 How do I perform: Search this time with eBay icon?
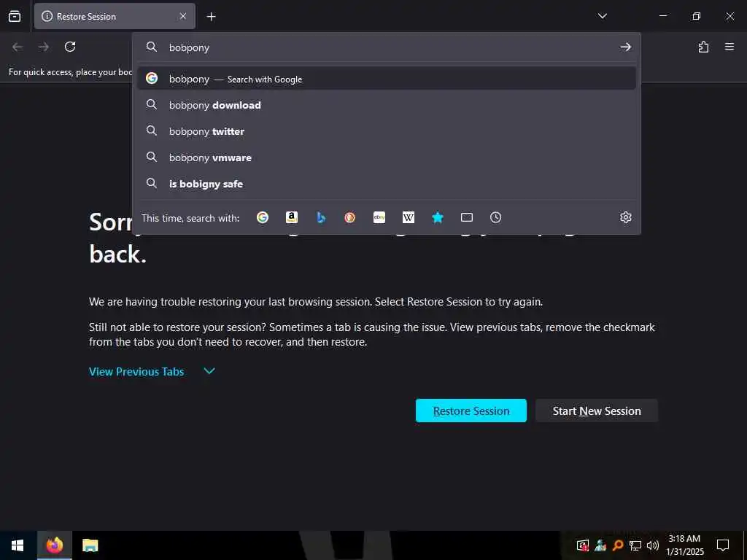point(379,217)
